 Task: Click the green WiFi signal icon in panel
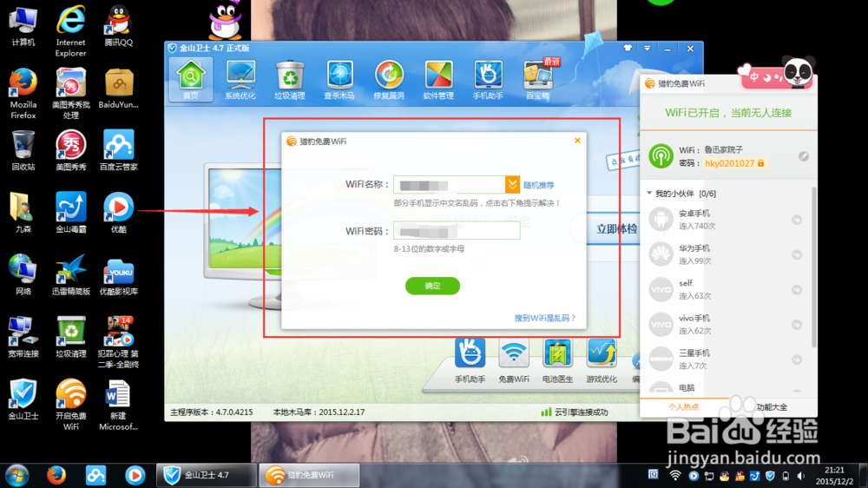pos(661,156)
